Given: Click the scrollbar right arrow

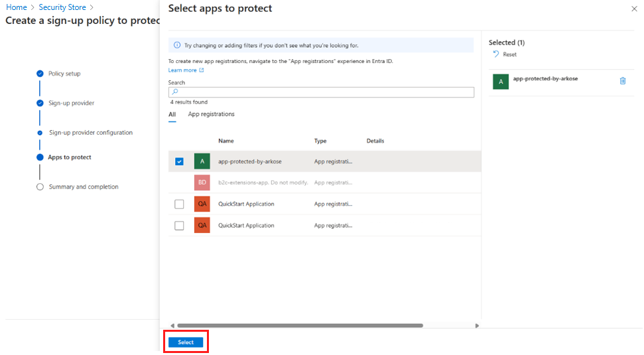Looking at the screenshot, I should [x=477, y=326].
